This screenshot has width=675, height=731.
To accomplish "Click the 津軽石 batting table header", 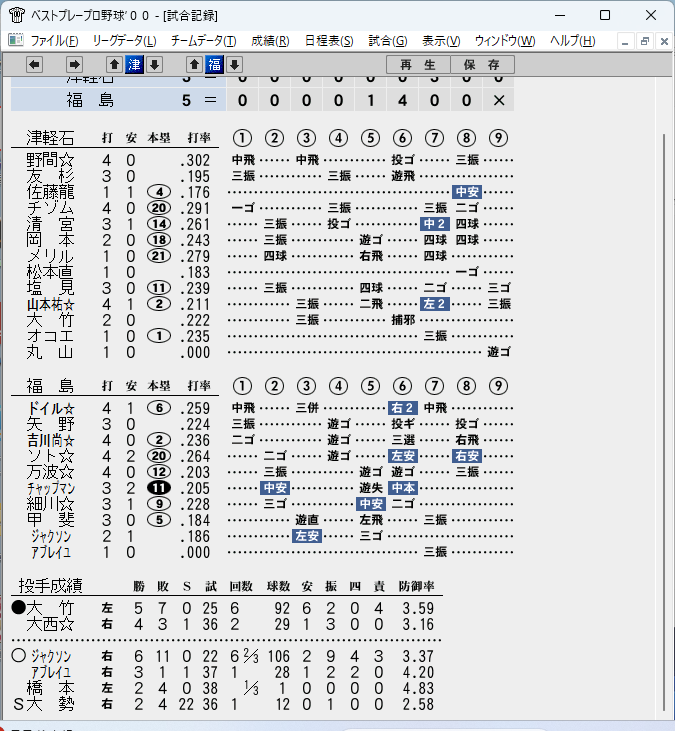I will pyautogui.click(x=50, y=138).
